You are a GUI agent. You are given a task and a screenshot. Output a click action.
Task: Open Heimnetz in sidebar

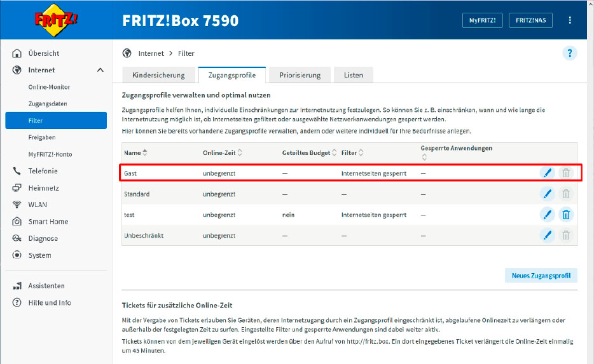[x=44, y=188]
